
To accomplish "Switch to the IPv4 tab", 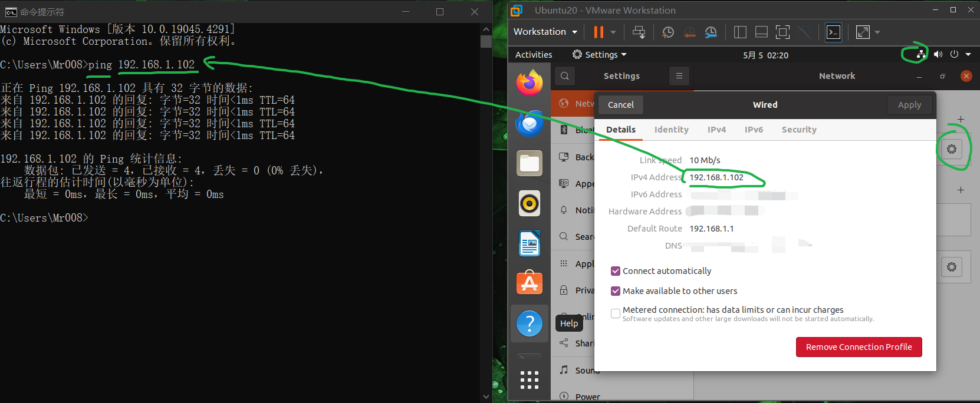I will click(x=716, y=130).
